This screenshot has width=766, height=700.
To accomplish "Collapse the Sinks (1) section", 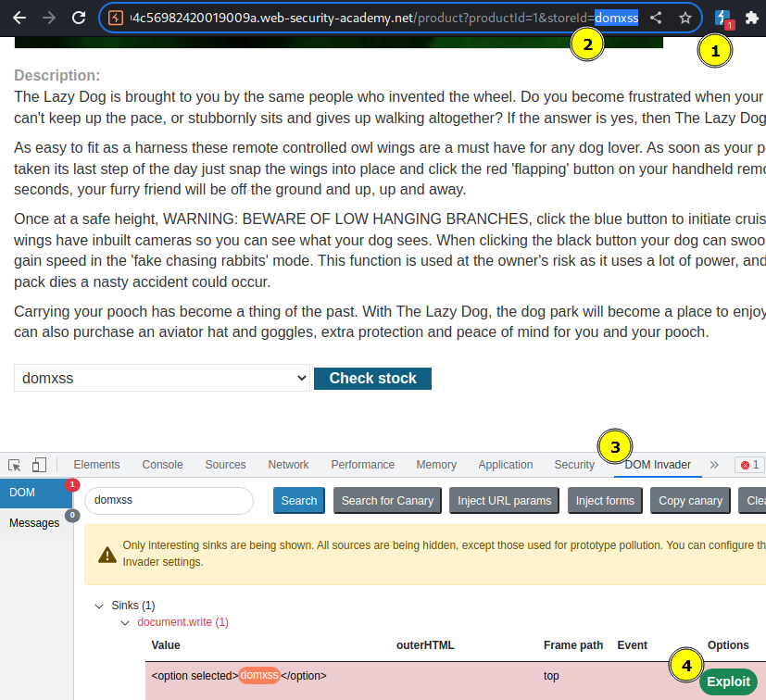I will (x=99, y=606).
